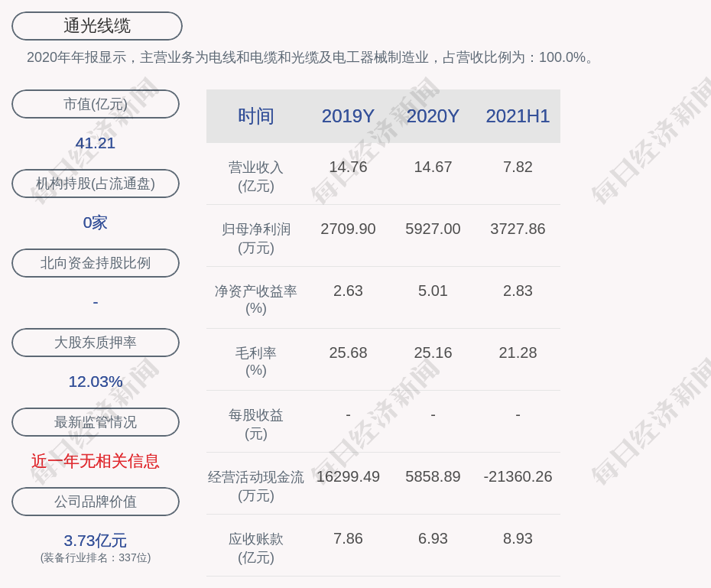Image resolution: width=711 pixels, height=588 pixels.
Task: Click the 0家 institutional holding value
Action: [x=96, y=223]
